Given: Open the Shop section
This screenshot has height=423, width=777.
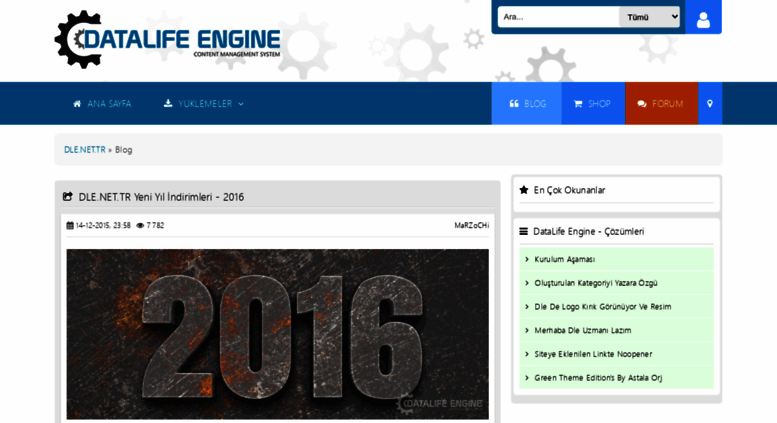Looking at the screenshot, I should pyautogui.click(x=593, y=104).
